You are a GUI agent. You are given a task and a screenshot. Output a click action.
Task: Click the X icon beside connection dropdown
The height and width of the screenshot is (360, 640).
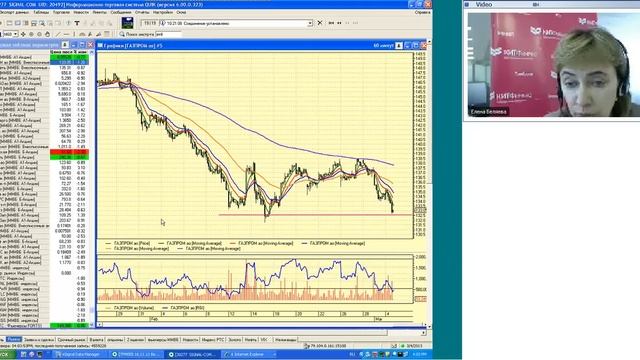point(320,23)
